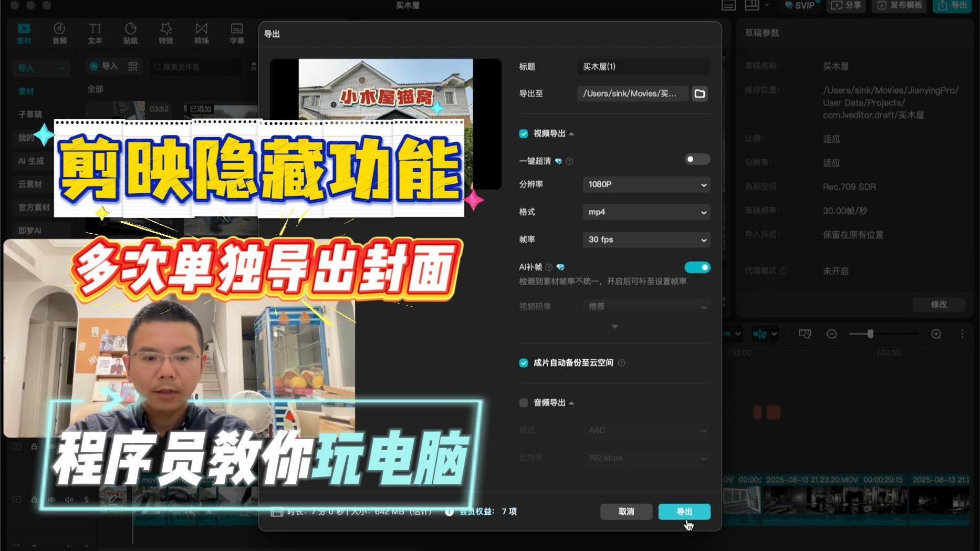Toggle eye visibility on bottom track

pos(51,500)
